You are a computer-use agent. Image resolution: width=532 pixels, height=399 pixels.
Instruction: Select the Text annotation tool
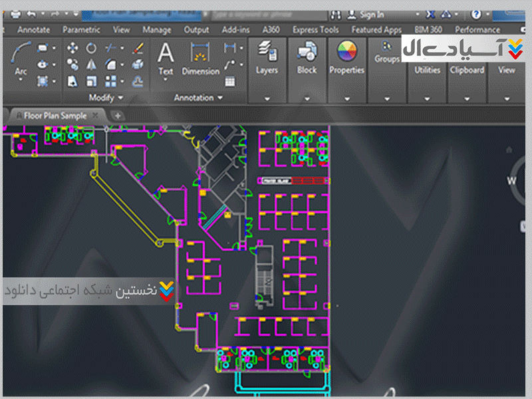click(166, 57)
